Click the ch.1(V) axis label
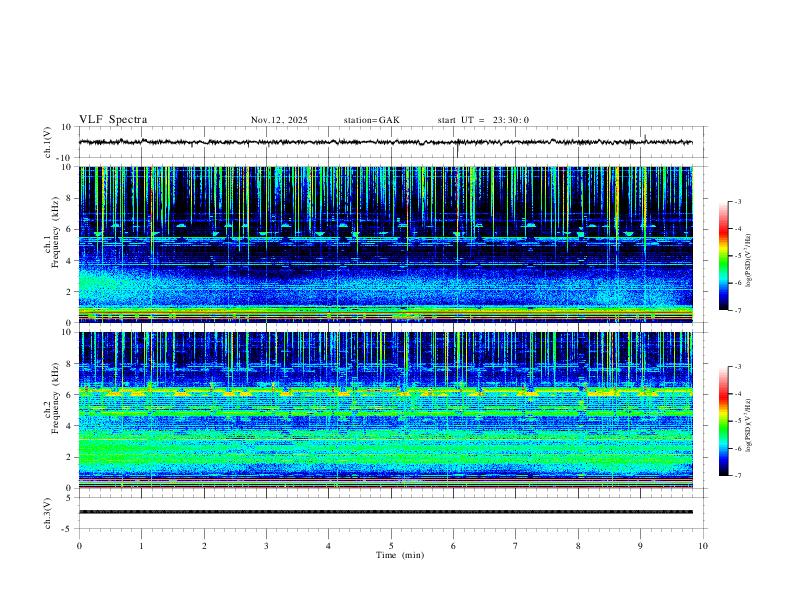This screenshot has height=612, width=792. coord(48,142)
